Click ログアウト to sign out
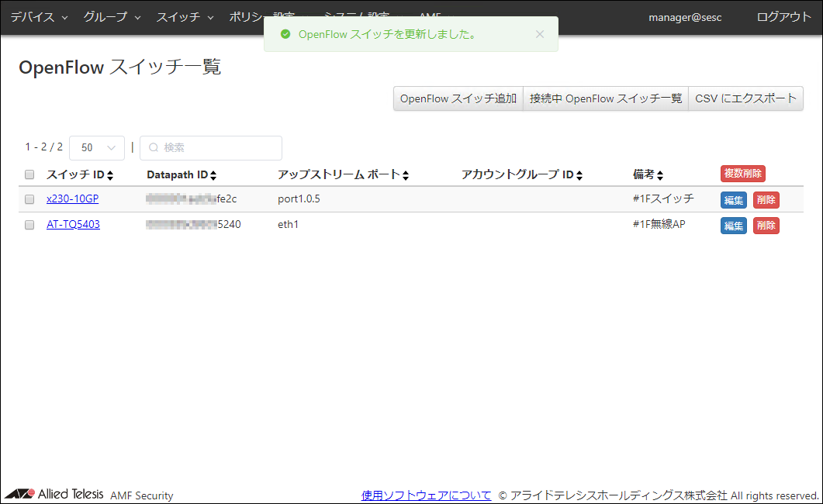Screen dimensions: 823x504 point(783,17)
